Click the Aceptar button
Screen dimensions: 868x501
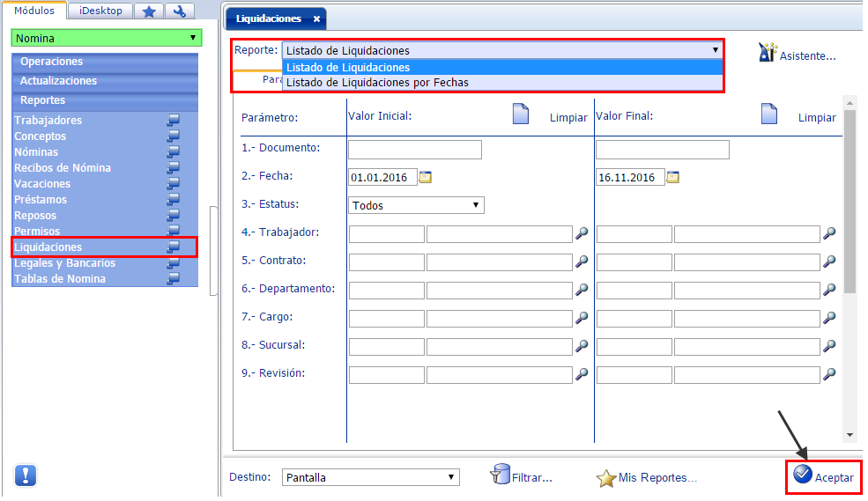click(x=824, y=477)
